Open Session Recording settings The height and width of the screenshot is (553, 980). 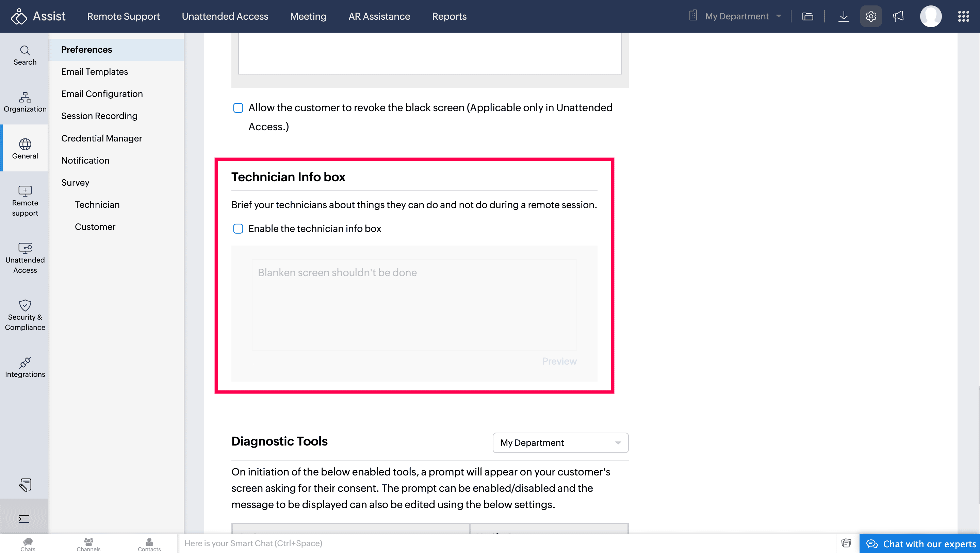99,116
